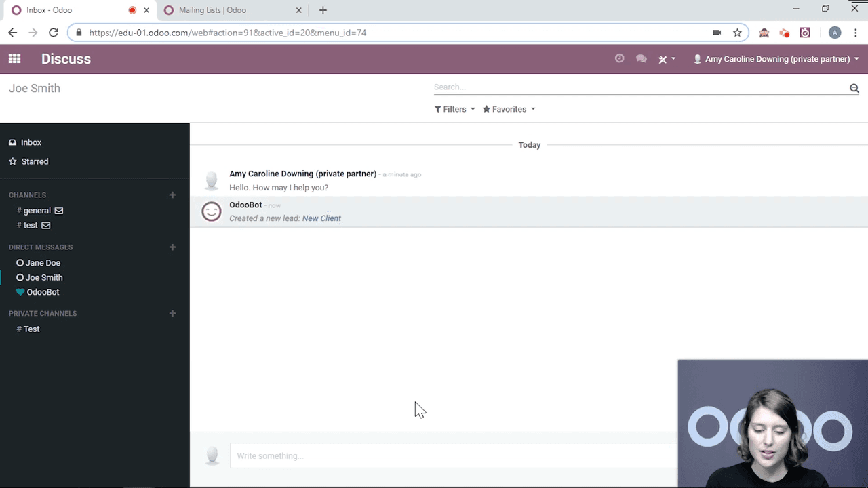Open Jane Doe direct message

coord(43,263)
